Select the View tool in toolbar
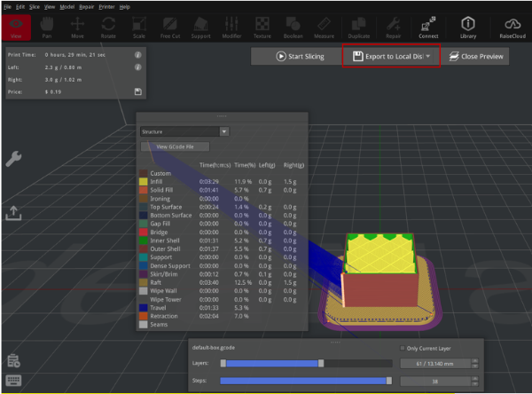This screenshot has height=394, width=532. point(17,28)
